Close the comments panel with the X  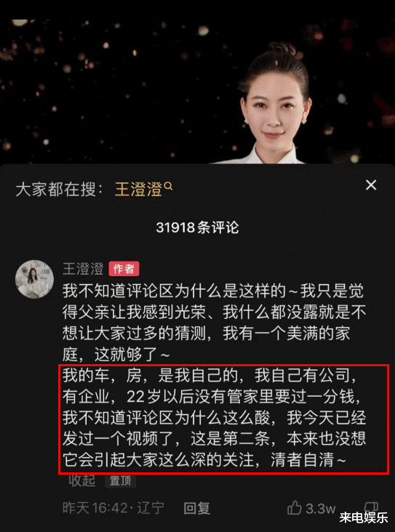tap(371, 185)
